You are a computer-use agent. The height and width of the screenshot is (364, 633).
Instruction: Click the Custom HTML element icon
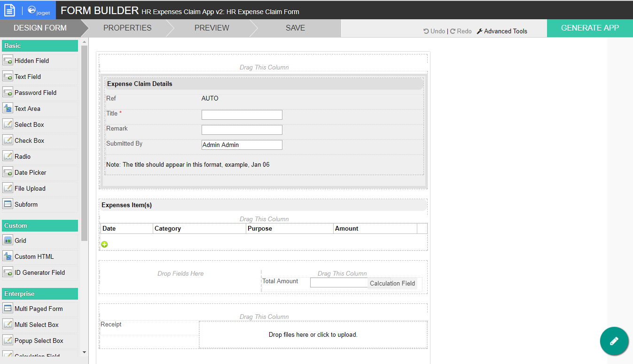pyautogui.click(x=8, y=257)
